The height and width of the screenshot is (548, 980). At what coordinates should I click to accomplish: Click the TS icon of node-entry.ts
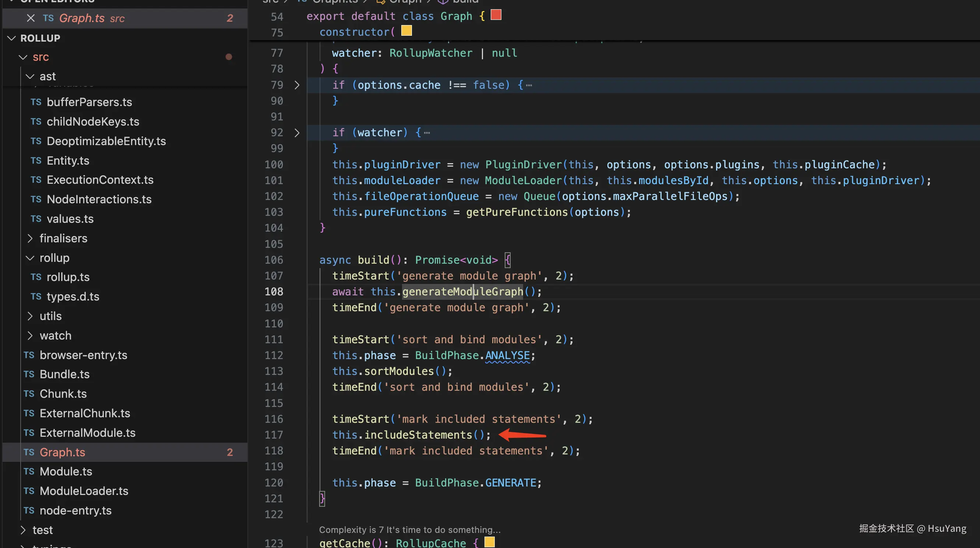click(29, 510)
